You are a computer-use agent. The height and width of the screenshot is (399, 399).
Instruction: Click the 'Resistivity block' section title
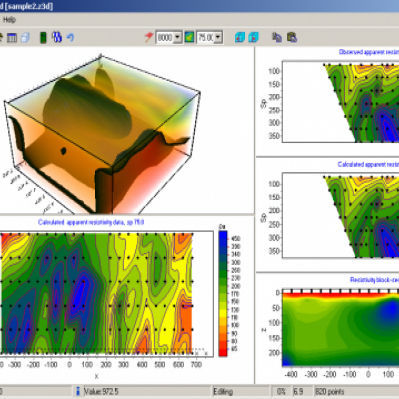point(374,280)
